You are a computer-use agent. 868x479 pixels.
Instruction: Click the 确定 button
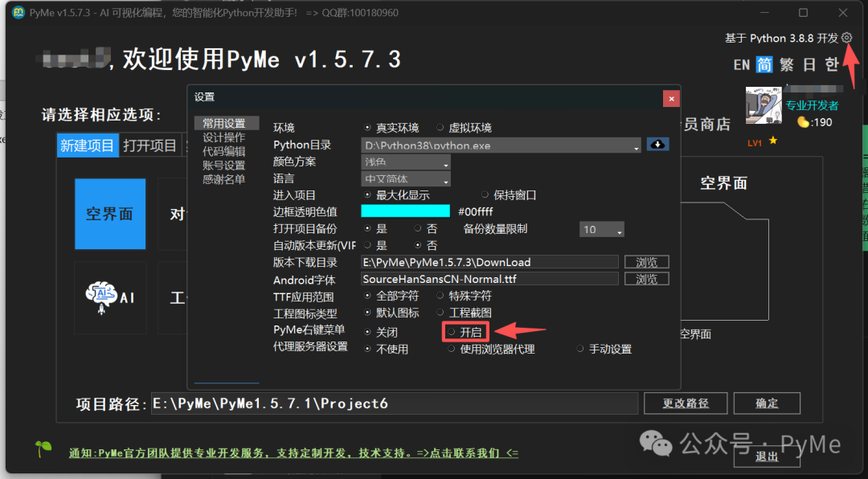pyautogui.click(x=767, y=403)
